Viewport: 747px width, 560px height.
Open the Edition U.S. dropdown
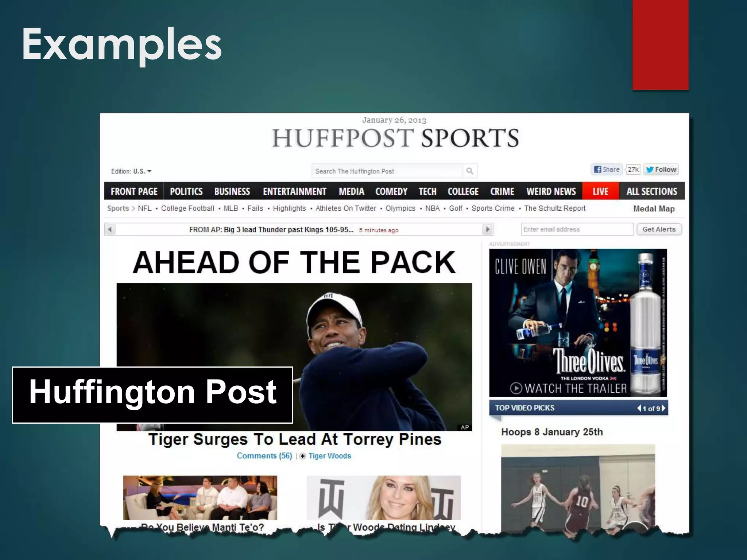(x=131, y=171)
